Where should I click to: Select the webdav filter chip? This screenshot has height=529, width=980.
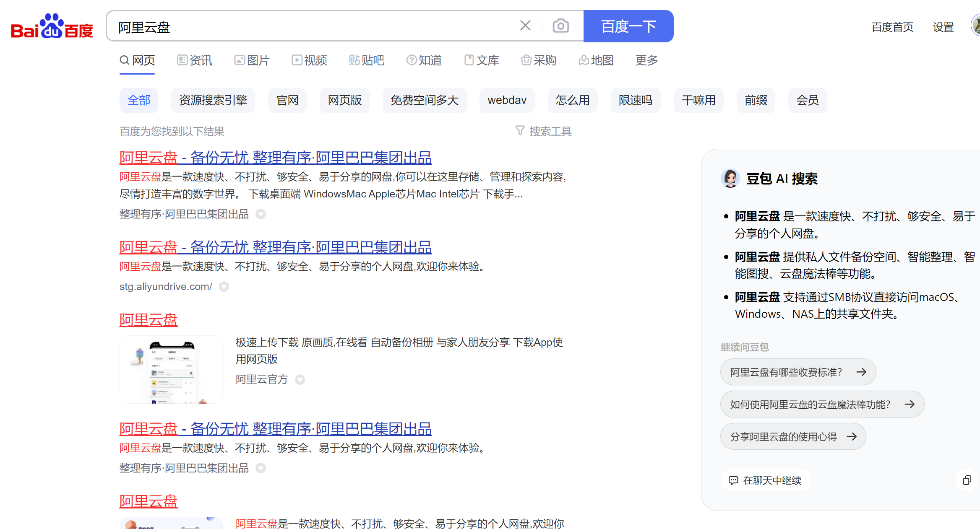(x=507, y=100)
